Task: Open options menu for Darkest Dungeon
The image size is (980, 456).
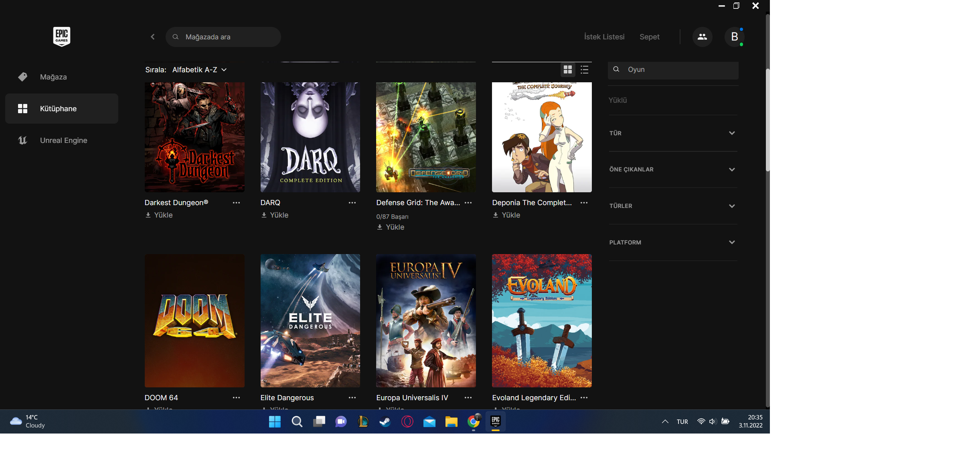Action: [x=236, y=203]
